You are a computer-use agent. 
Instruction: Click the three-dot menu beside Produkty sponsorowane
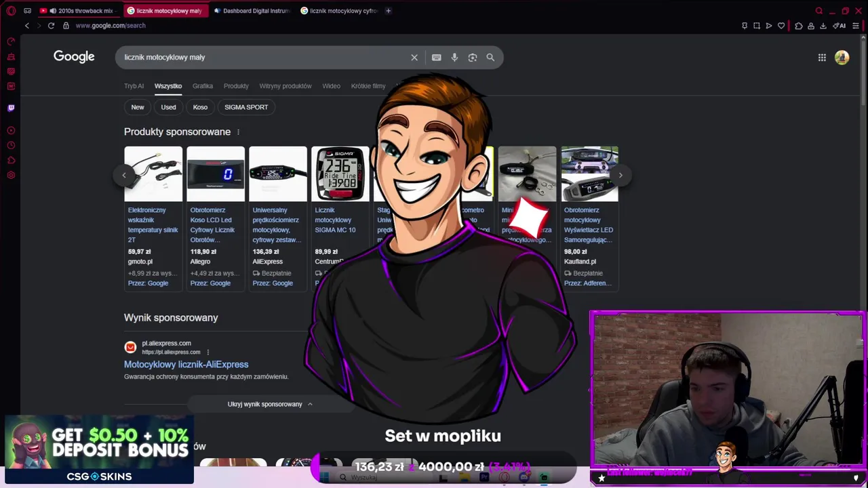pos(238,132)
